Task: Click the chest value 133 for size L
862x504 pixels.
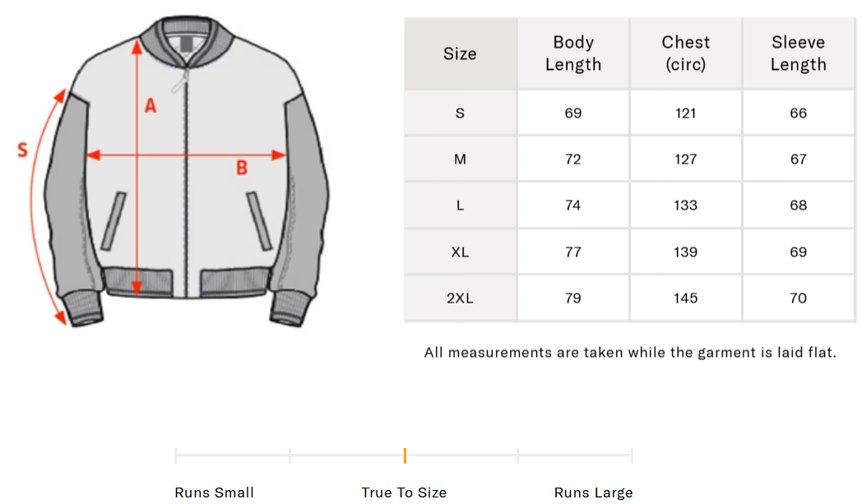Action: (x=686, y=205)
